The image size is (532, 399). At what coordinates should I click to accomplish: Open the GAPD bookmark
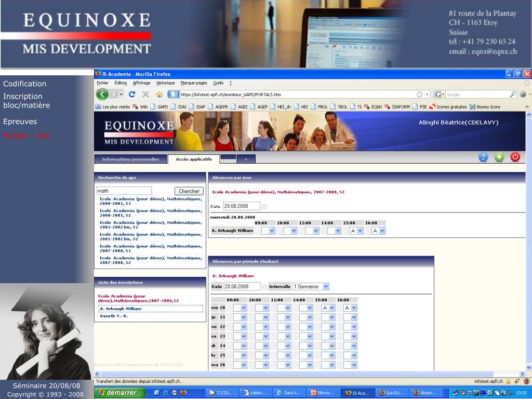(x=159, y=107)
